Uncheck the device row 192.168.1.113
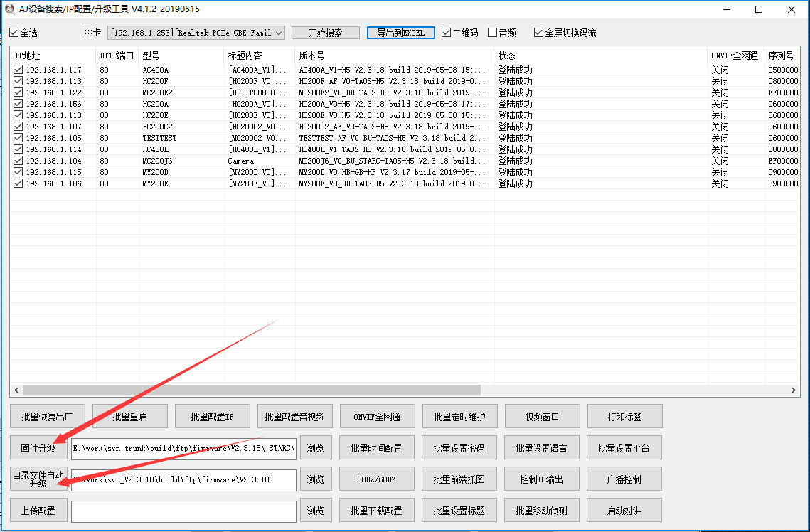 tap(17, 81)
